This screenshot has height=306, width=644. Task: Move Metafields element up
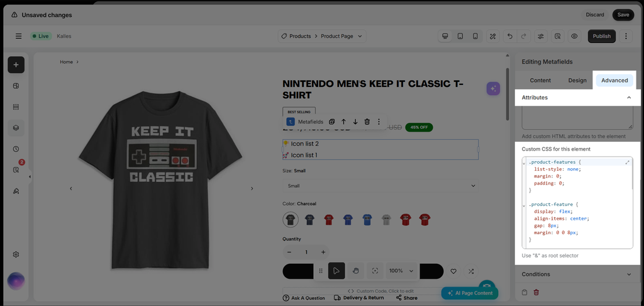[x=343, y=122]
